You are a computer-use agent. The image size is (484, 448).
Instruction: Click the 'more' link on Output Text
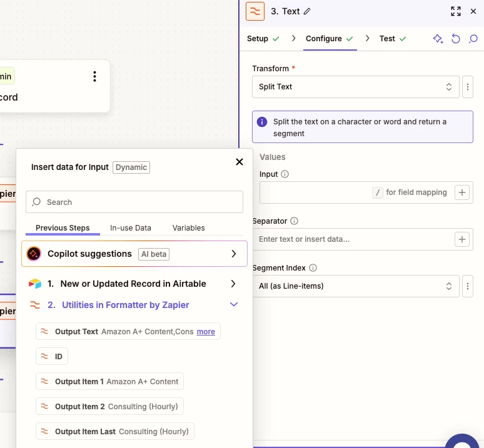click(x=206, y=331)
